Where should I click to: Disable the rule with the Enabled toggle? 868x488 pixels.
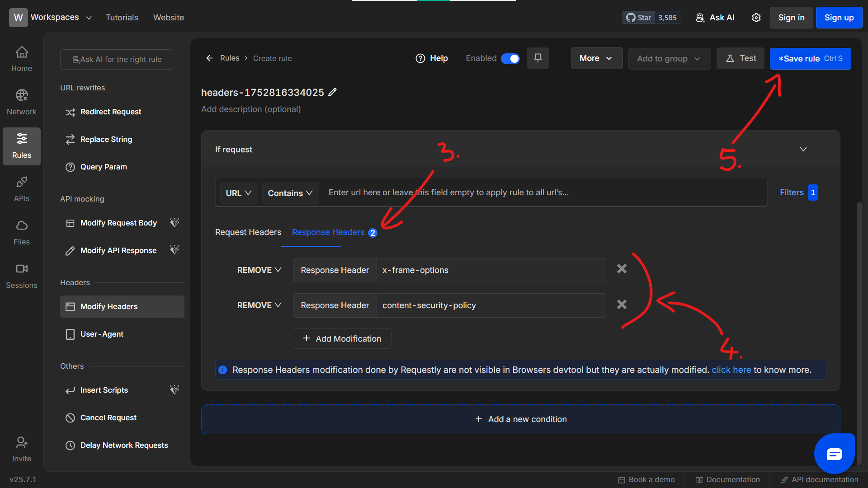[510, 58]
